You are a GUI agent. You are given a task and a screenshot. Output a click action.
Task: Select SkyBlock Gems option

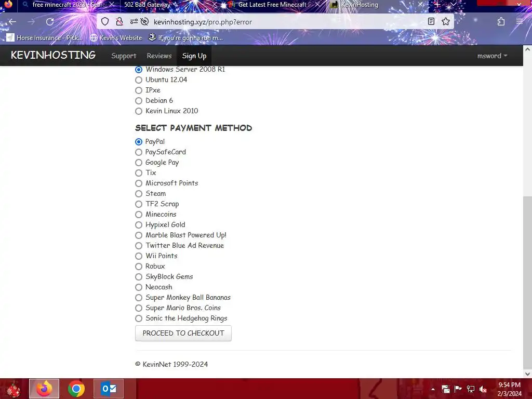coord(138,277)
